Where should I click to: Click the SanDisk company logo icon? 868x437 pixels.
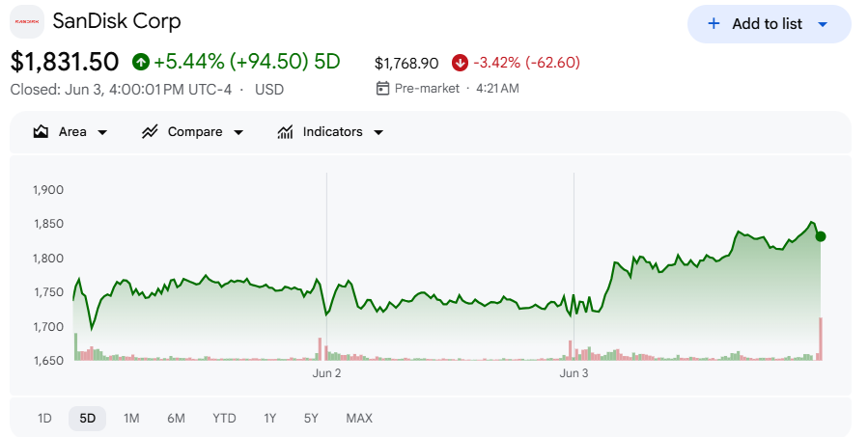click(27, 21)
